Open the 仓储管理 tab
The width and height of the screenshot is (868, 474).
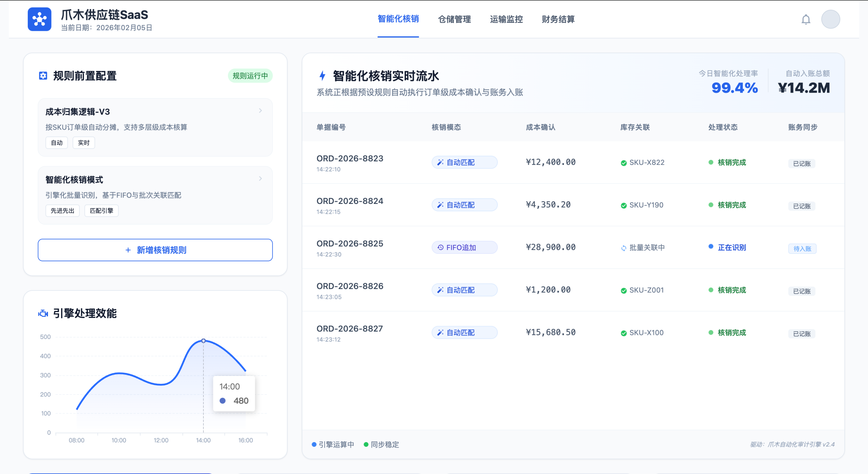coord(454,19)
